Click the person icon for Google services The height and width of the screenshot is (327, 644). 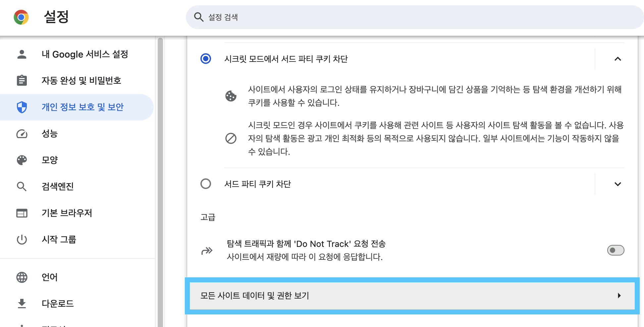point(22,54)
